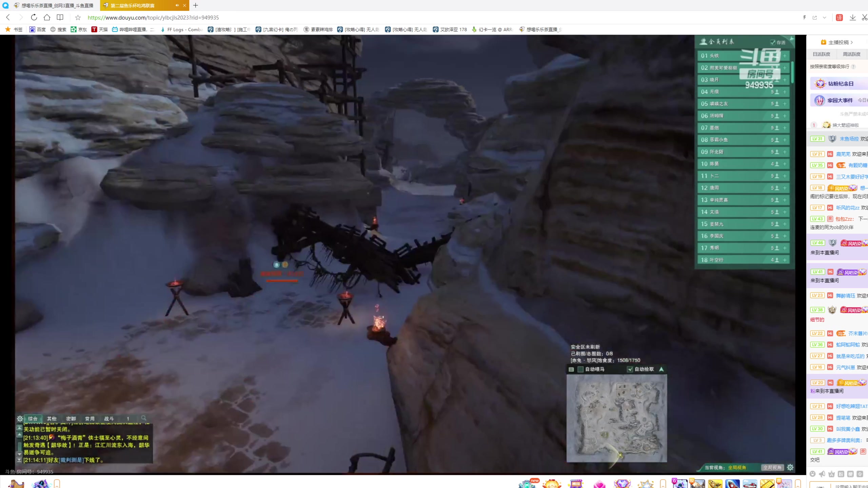Viewport: 868px width, 488px height.
Task: Open the spectator view settings gear
Action: 790,467
